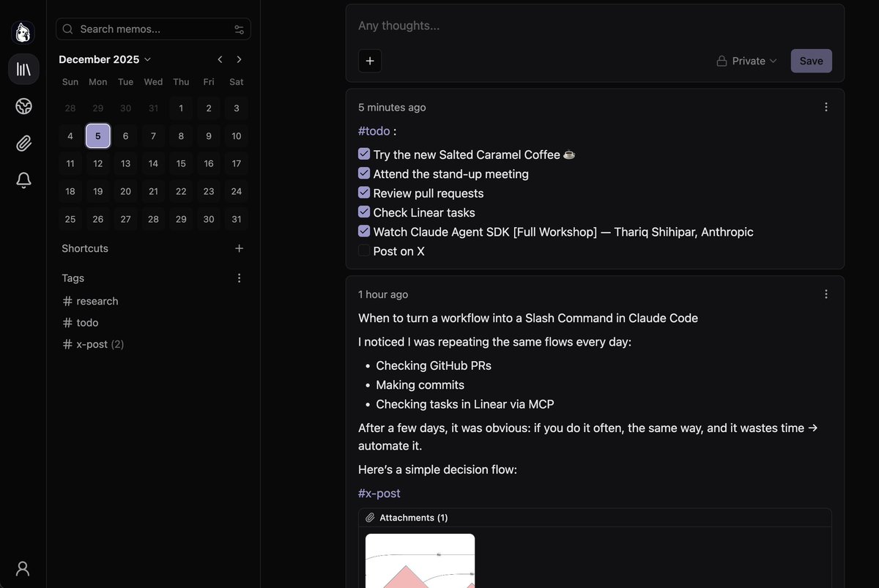The image size is (879, 588).
Task: Click the Save button
Action: [811, 61]
